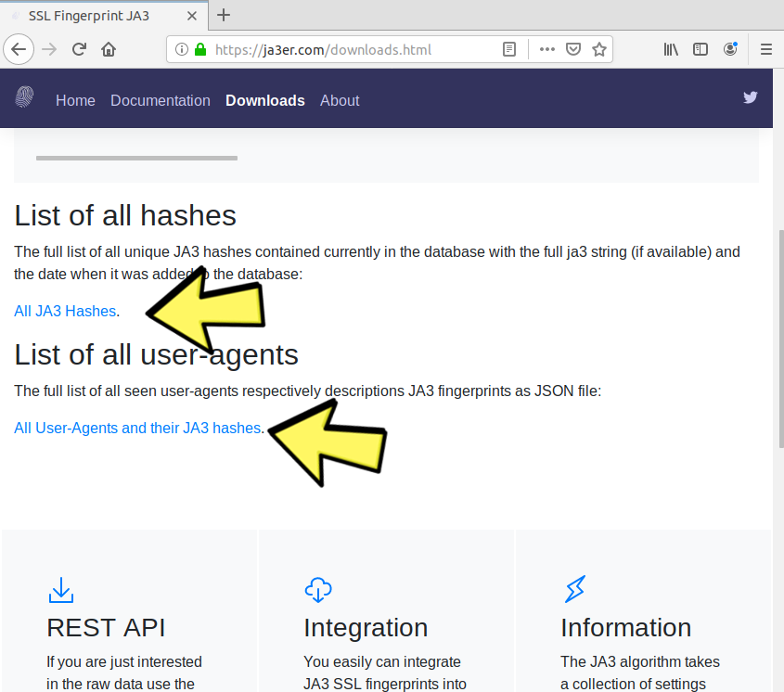Viewport: 784px width, 692px height.
Task: Click the Information heading
Action: tap(625, 627)
